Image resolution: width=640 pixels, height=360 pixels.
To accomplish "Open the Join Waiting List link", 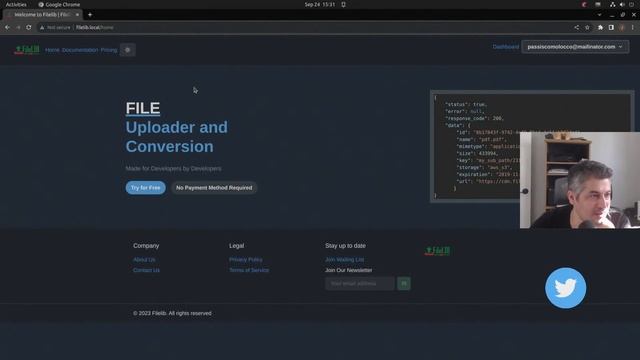I will (x=344, y=260).
